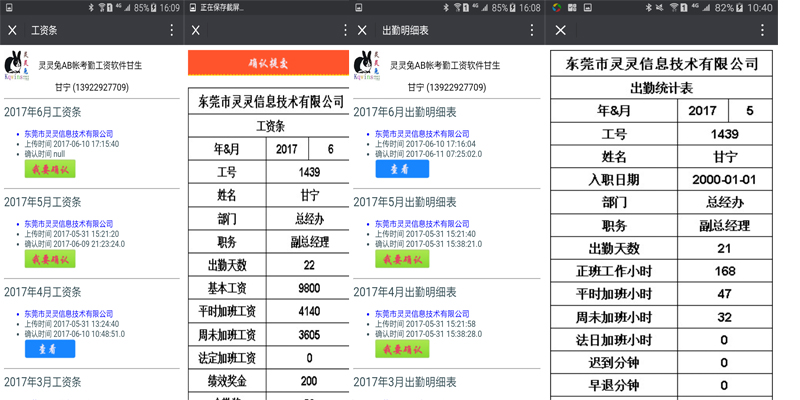Screen dimensions: 800x400
Task: Tap the screenshot notification icon beside 正在保存截屏
Action: click(x=193, y=8)
